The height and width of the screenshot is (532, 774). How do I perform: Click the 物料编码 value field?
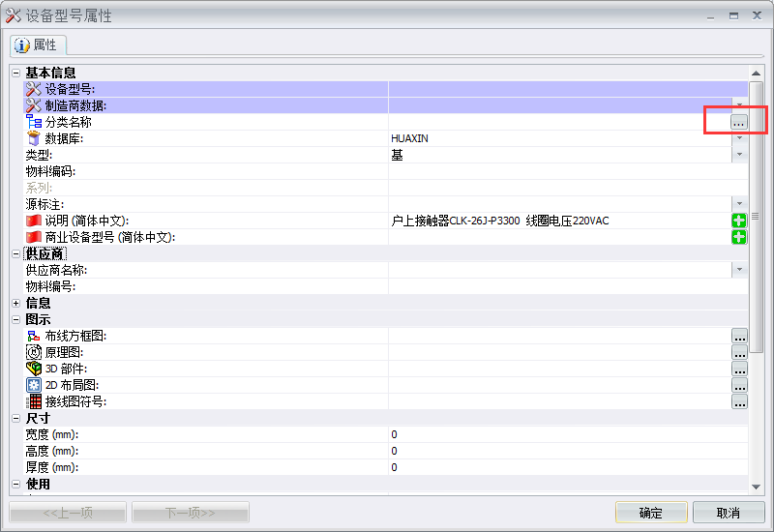(568, 171)
